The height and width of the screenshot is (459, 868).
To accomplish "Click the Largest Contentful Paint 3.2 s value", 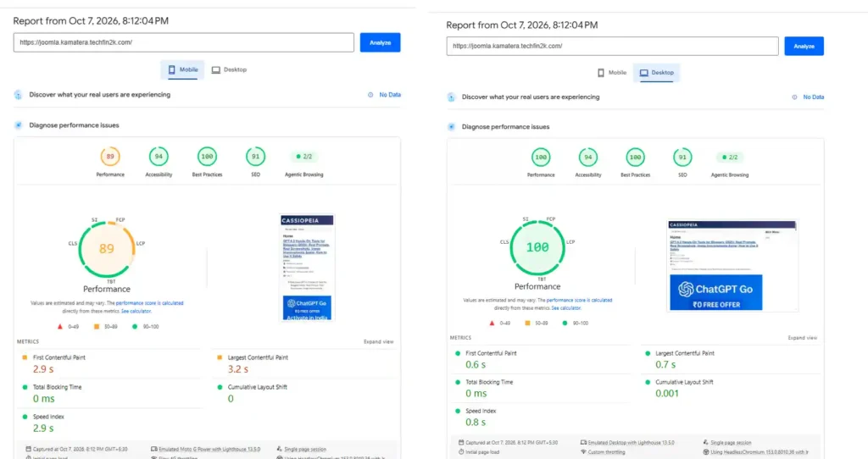I will tap(238, 369).
